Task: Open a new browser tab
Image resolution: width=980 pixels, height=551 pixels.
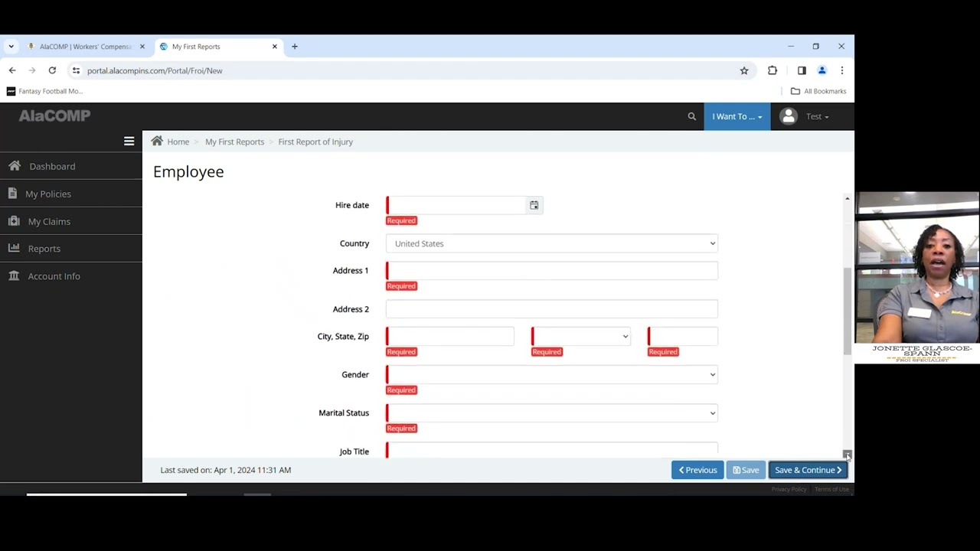Action: [295, 47]
